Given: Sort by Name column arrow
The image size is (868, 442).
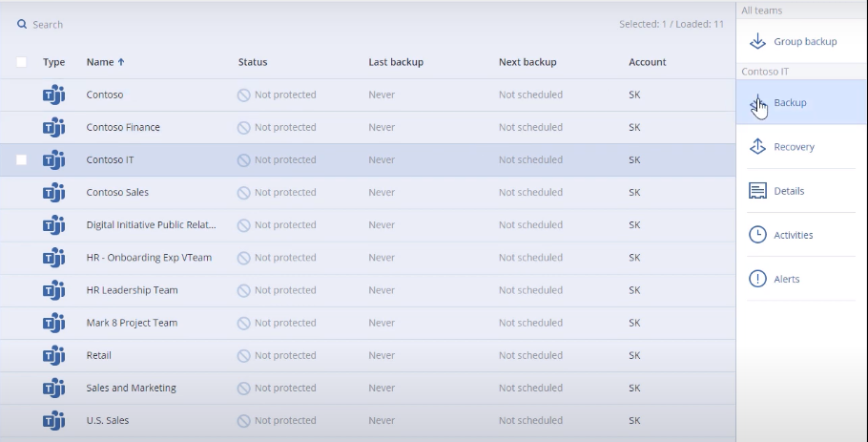Looking at the screenshot, I should (121, 62).
